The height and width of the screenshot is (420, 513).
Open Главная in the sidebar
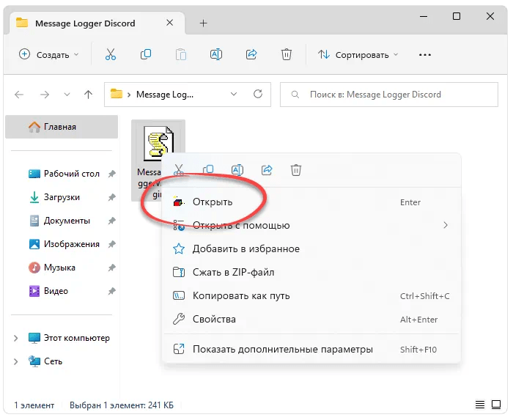click(62, 127)
